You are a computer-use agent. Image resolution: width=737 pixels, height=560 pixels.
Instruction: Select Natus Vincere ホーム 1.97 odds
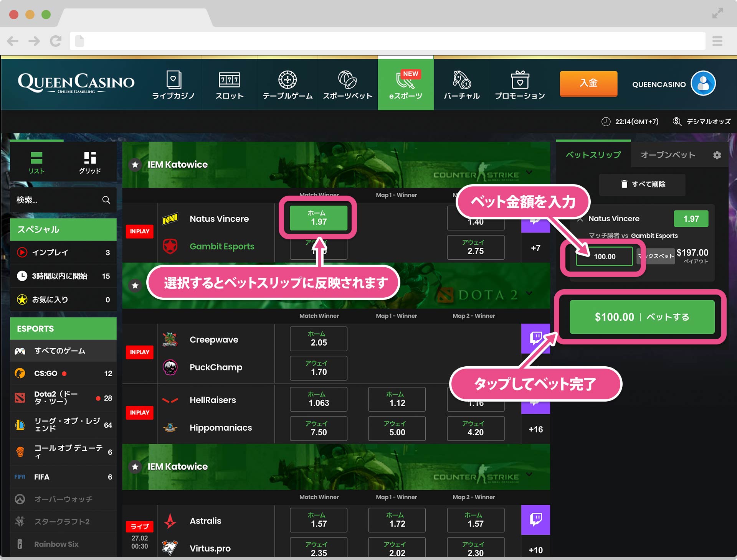click(319, 218)
